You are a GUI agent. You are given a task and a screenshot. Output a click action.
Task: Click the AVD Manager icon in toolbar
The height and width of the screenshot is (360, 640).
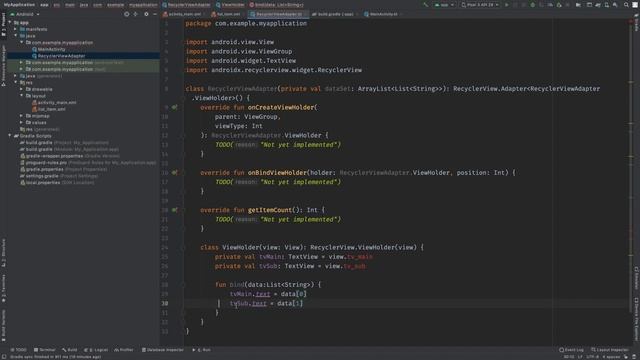click(x=607, y=5)
